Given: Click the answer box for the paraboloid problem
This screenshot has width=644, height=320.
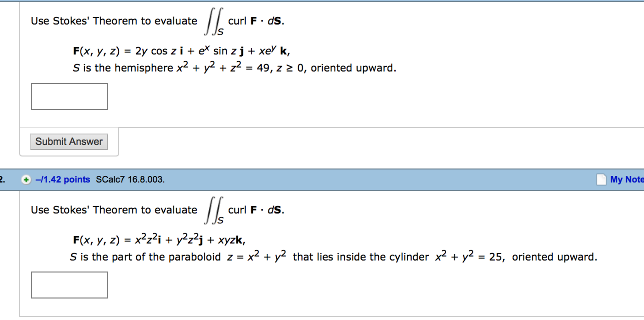Looking at the screenshot, I should [x=69, y=285].
